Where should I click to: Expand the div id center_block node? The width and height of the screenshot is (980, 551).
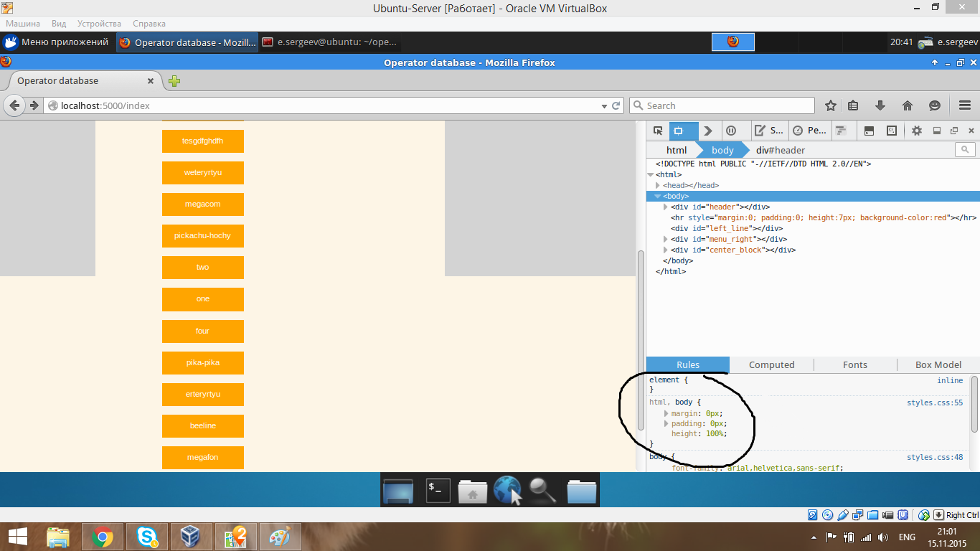tap(666, 250)
